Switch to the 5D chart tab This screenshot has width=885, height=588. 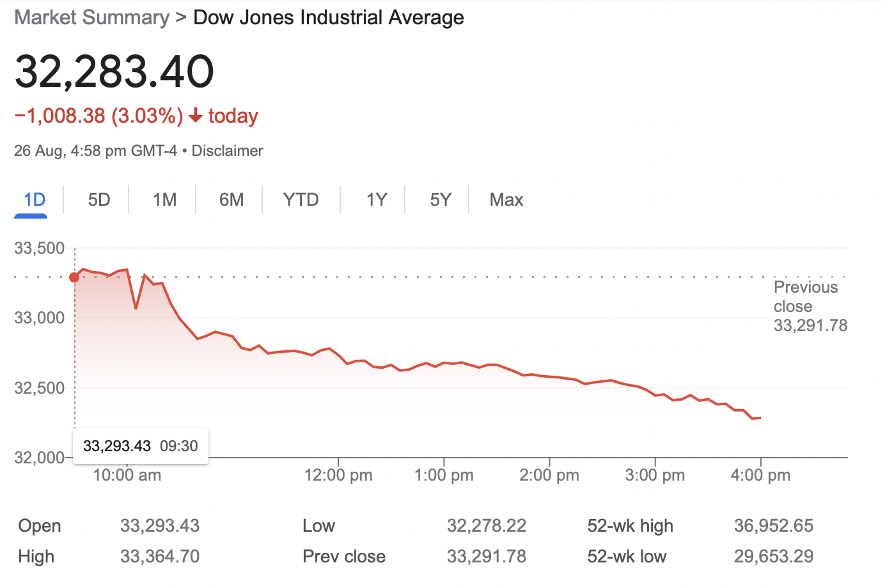coord(99,200)
